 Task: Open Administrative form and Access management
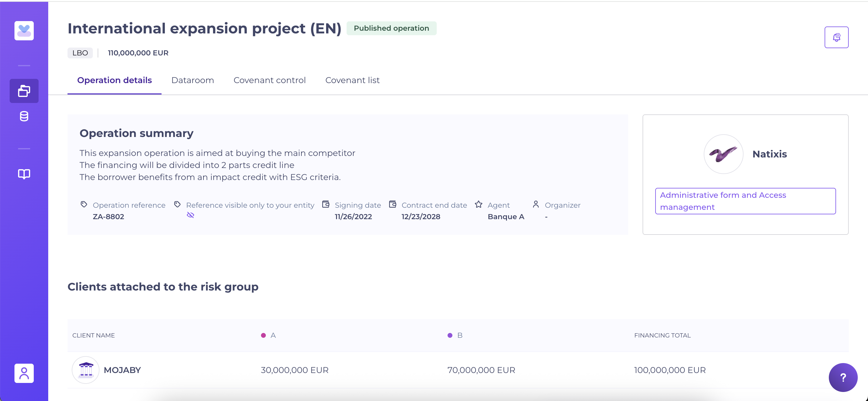click(745, 201)
